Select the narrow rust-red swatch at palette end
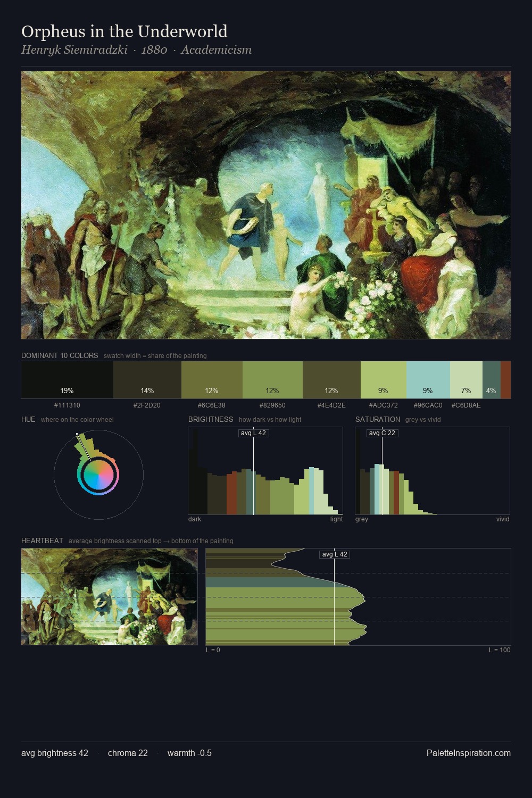Viewport: 532px width, 798px height. pos(506,380)
